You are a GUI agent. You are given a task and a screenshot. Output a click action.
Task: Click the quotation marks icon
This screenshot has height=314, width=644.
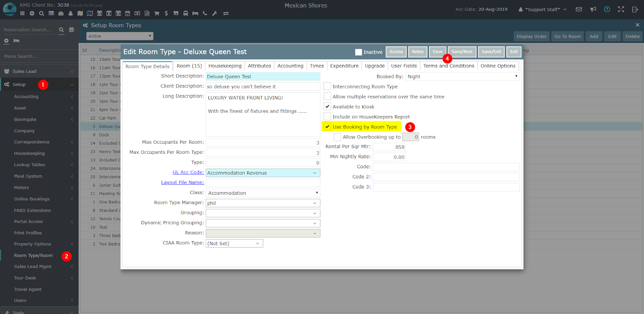176,13
